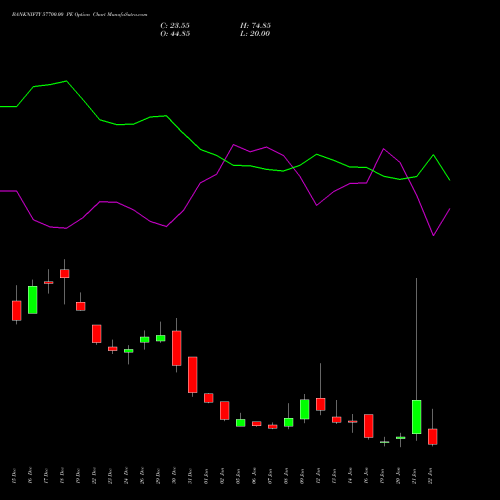Click the open value O: 44.85

pyautogui.click(x=175, y=34)
